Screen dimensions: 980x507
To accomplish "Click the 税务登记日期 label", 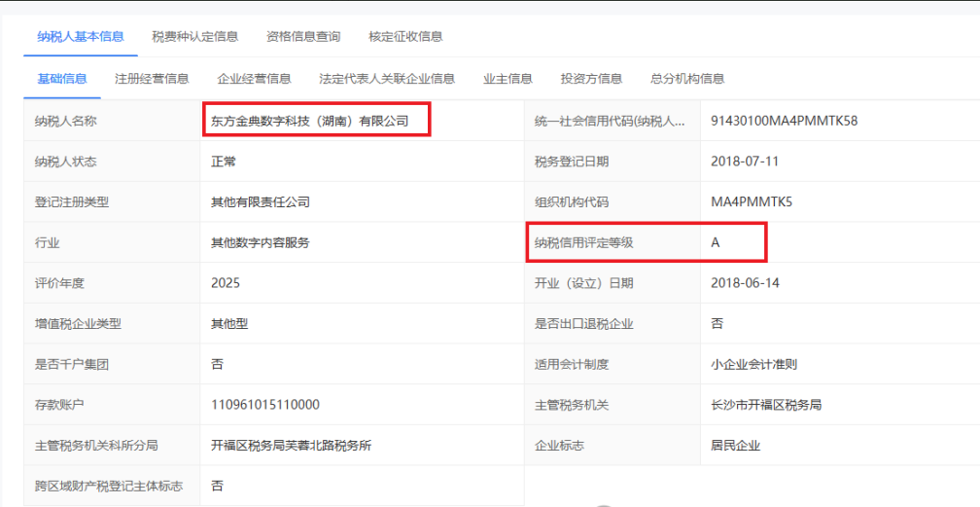I will [572, 162].
